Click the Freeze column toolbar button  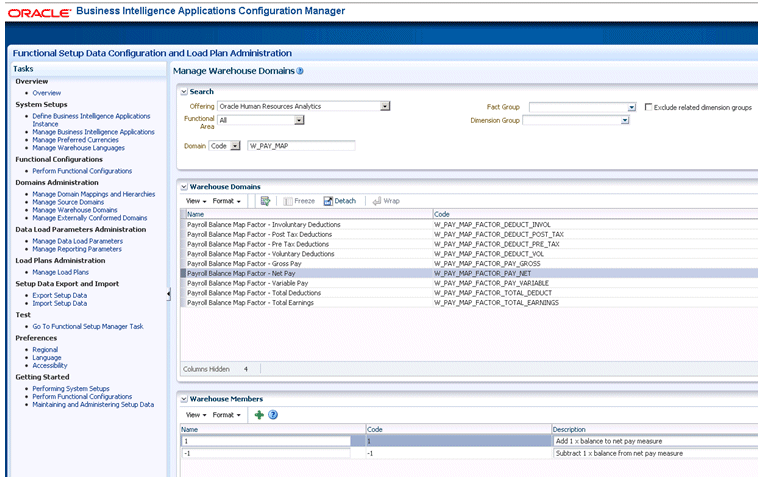point(299,201)
